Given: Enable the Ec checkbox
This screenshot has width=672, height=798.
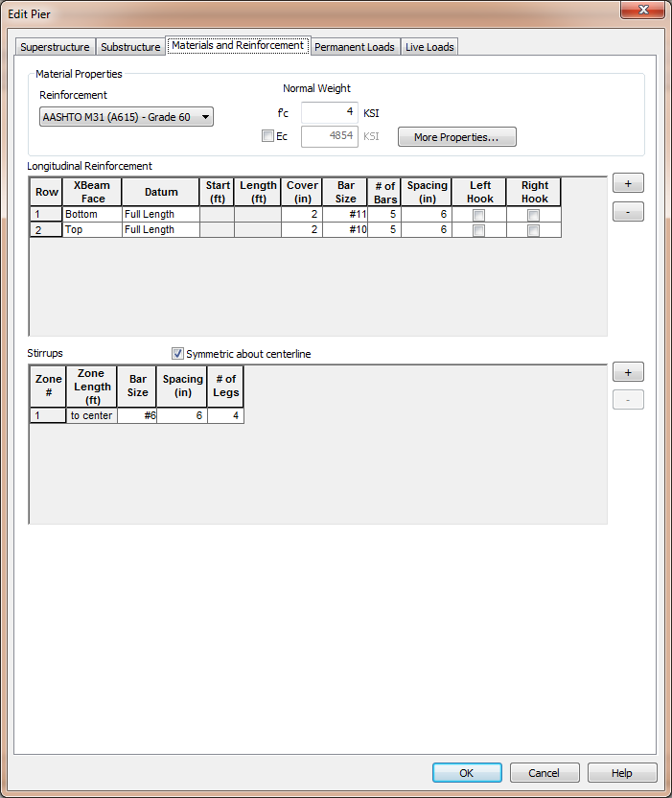Looking at the screenshot, I should [268, 136].
